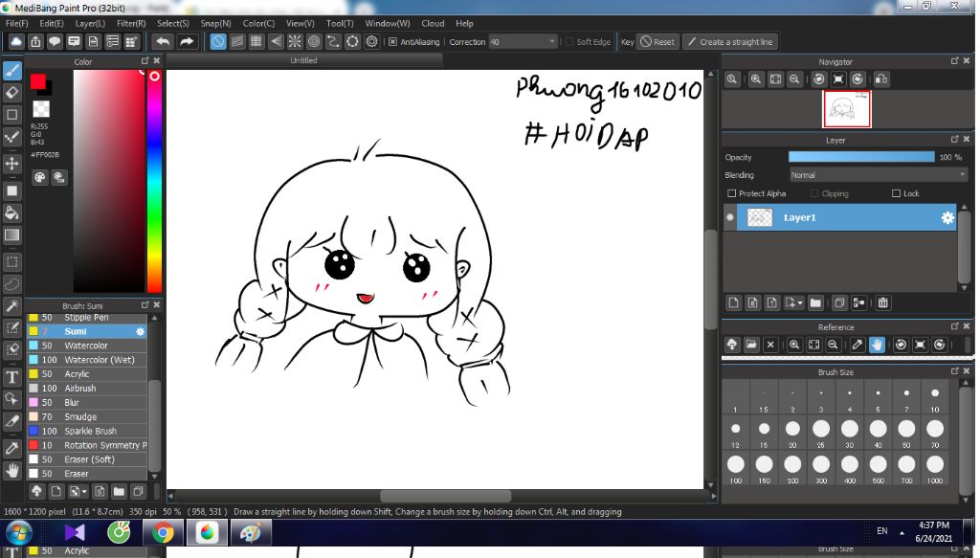Enable radial snap

pyautogui.click(x=295, y=42)
